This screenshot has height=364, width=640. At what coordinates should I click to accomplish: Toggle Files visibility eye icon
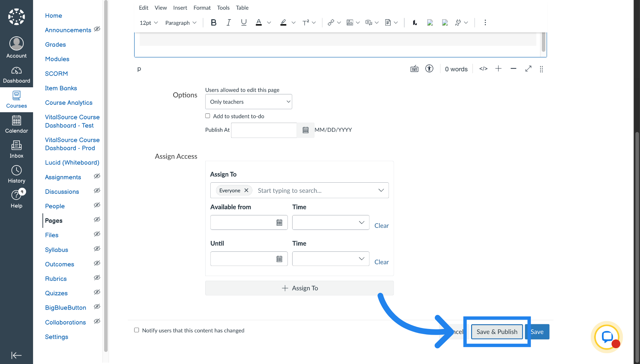pyautogui.click(x=97, y=234)
